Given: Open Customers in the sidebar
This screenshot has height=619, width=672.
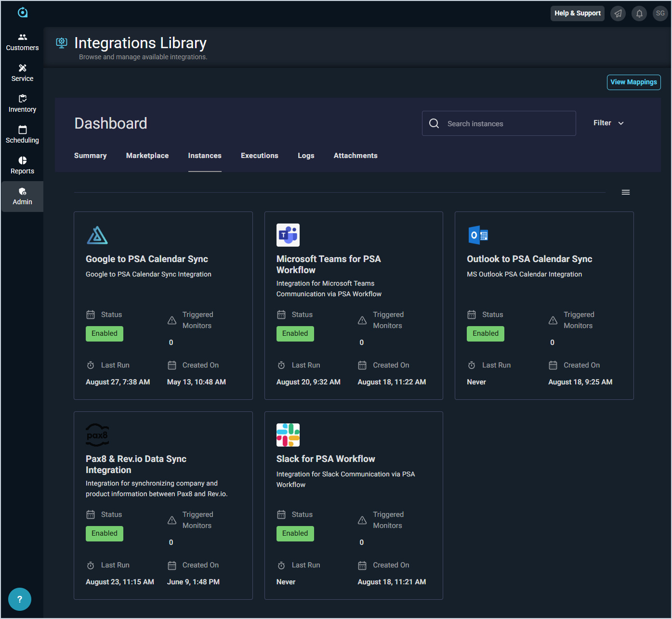Looking at the screenshot, I should pyautogui.click(x=22, y=42).
